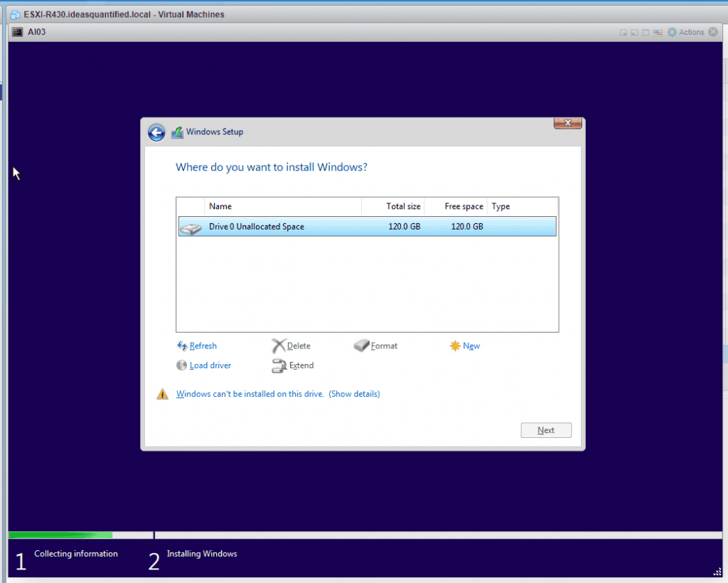Click the ESXI-R430 Virtual Machines window title
This screenshot has width=728, height=583.
pyautogui.click(x=124, y=15)
